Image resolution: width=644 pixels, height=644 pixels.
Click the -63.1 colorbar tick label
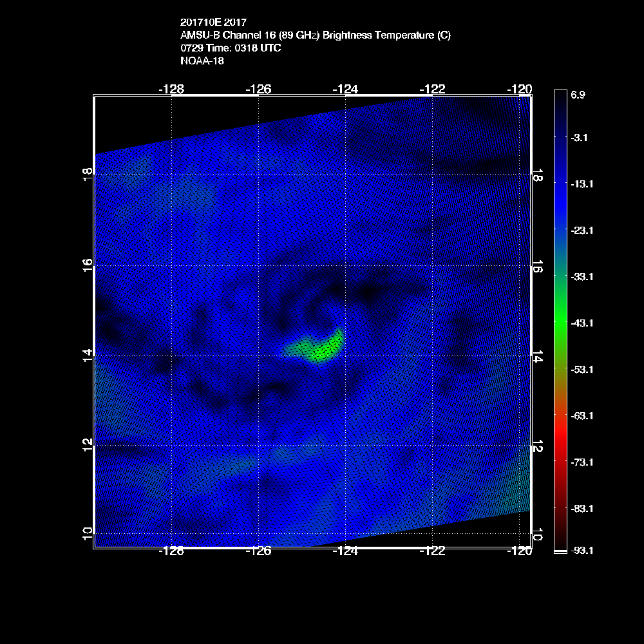point(582,416)
